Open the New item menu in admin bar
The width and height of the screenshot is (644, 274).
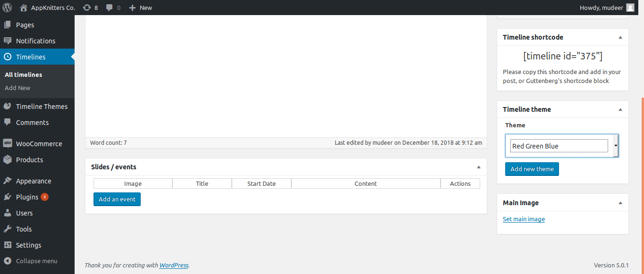(140, 7)
